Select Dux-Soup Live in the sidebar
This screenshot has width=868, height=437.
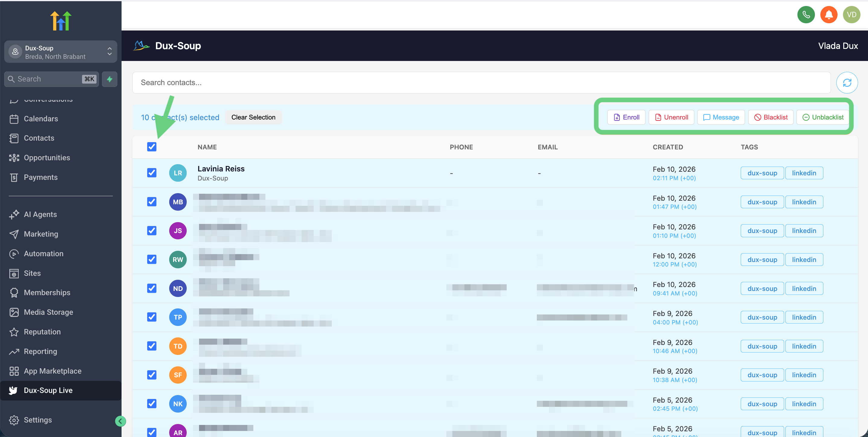click(61, 391)
